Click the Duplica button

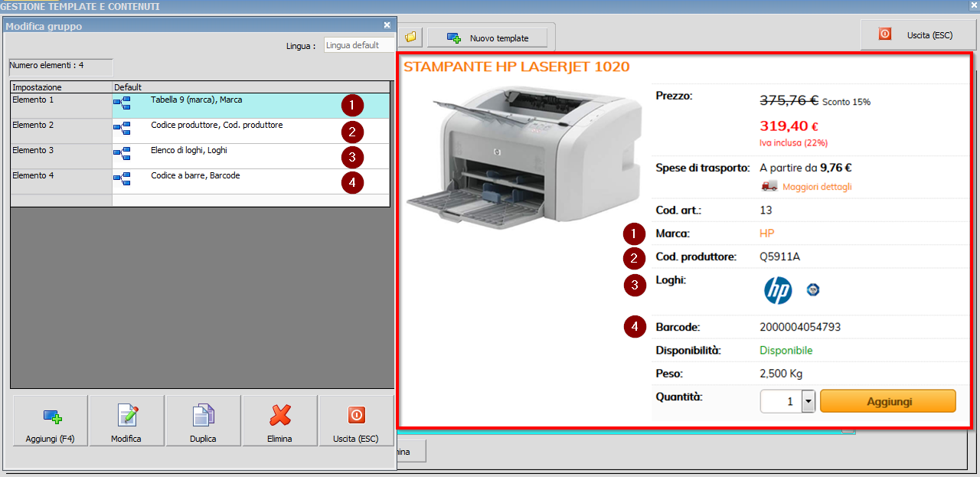tap(203, 421)
